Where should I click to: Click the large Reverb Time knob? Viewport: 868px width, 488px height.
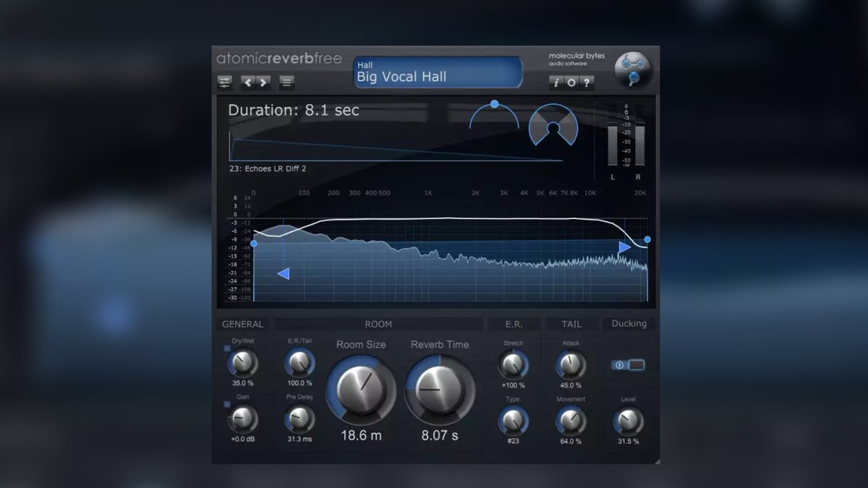tap(440, 390)
